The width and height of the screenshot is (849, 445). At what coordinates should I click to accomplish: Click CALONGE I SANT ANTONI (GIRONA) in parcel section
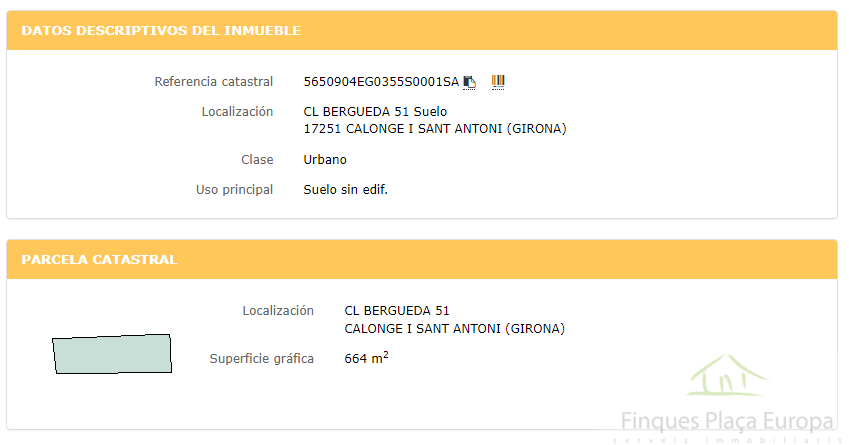[455, 329]
